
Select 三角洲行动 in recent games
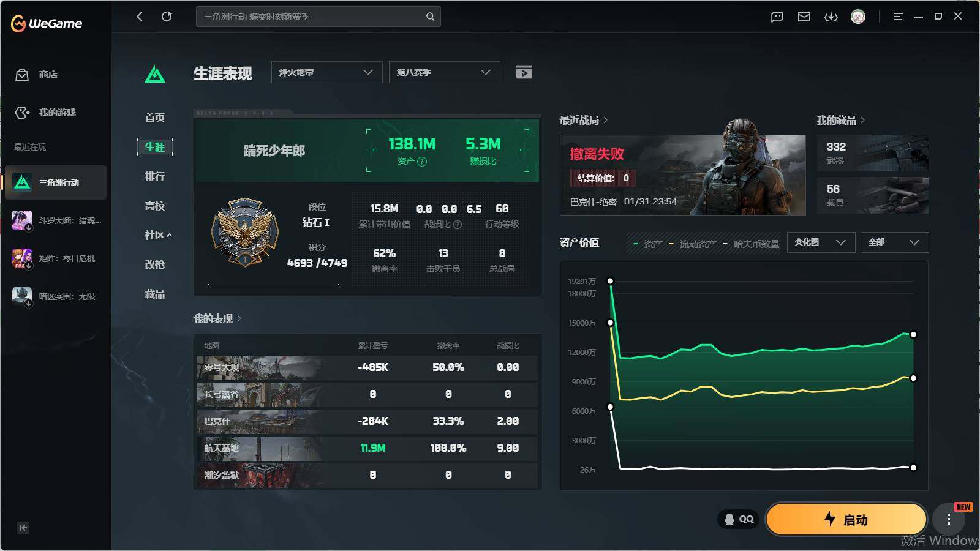(56, 182)
